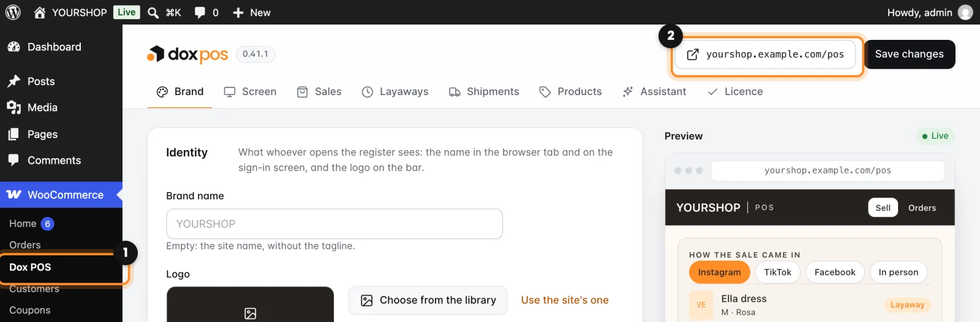Viewport: 980px width, 322px height.
Task: Click the Layaway tag on Ella dress
Action: coord(907,305)
